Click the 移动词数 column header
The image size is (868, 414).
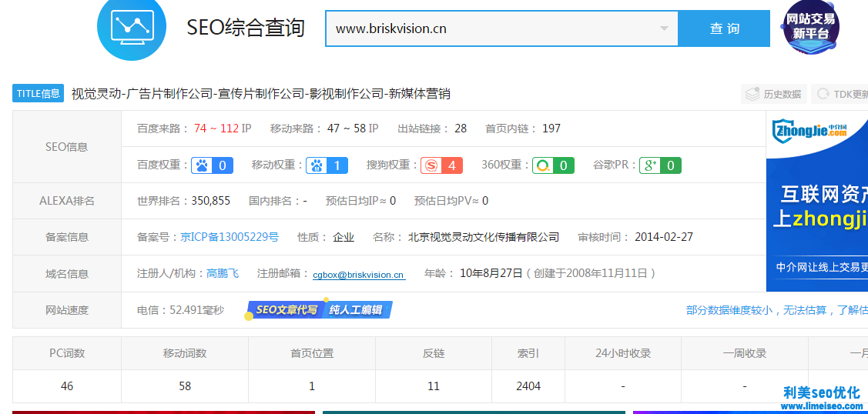click(185, 353)
